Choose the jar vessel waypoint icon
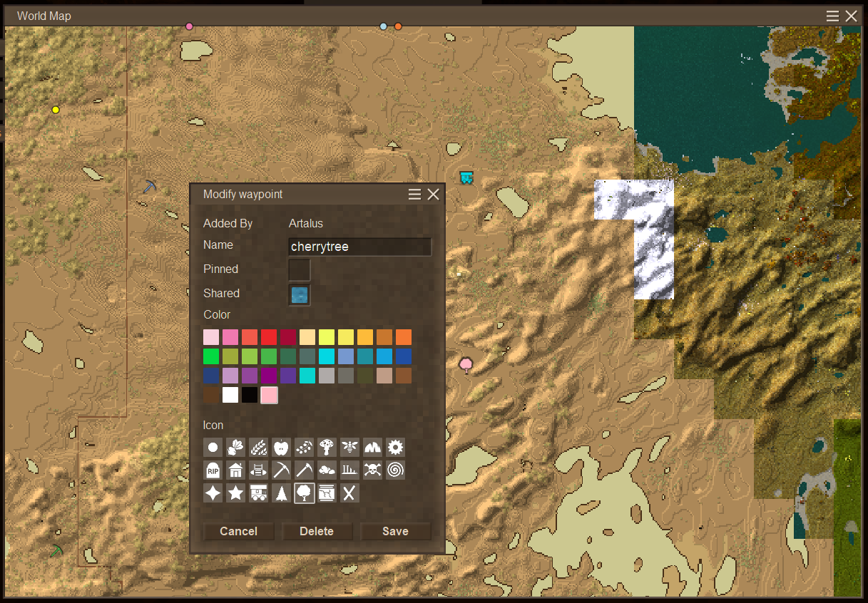The height and width of the screenshot is (603, 868). (327, 493)
